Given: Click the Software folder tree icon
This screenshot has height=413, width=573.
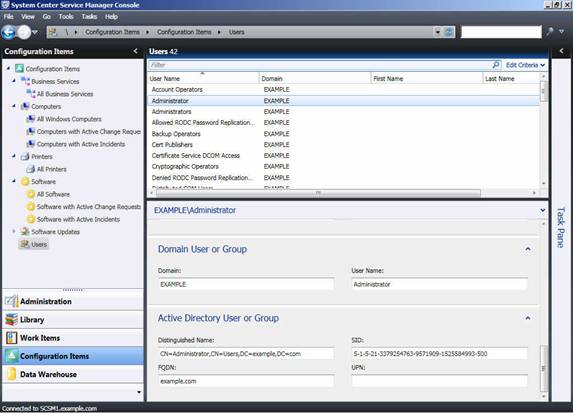Looking at the screenshot, I should tap(25, 182).
